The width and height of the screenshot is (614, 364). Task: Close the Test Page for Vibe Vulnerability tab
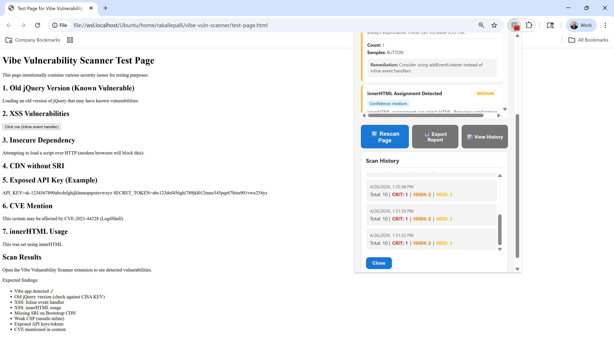(x=91, y=8)
